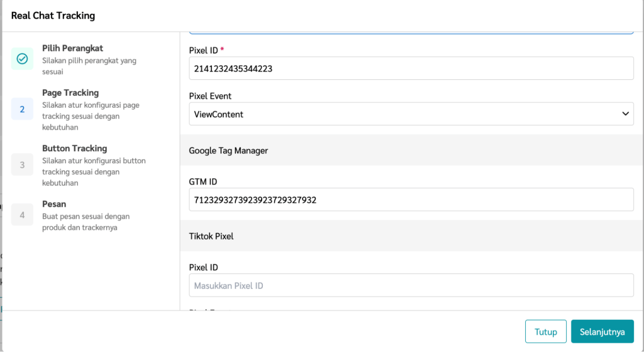This screenshot has height=352, width=644.
Task: Focus the Tiktok Masukkan Pixel ID field
Action: 411,285
